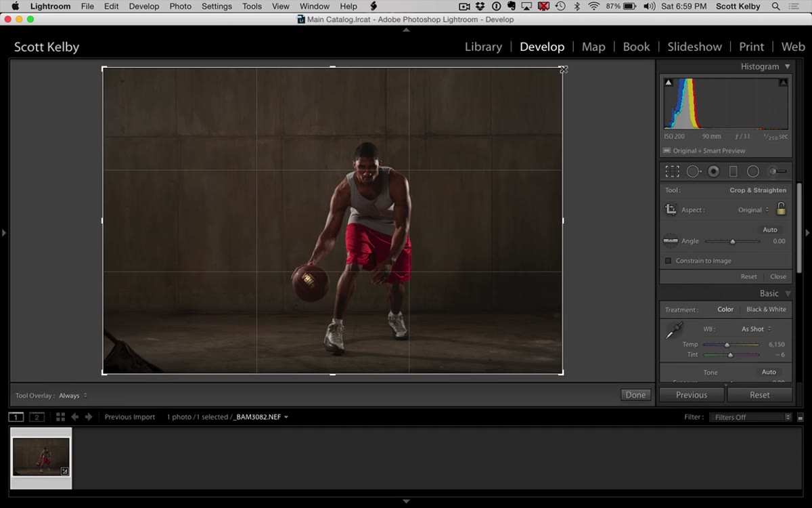Open the Filters Off dropdown

click(750, 417)
